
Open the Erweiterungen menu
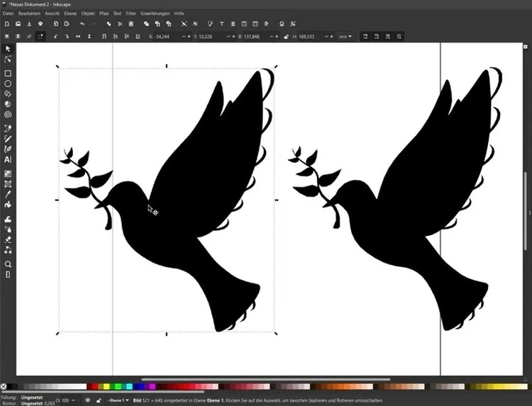click(x=155, y=13)
